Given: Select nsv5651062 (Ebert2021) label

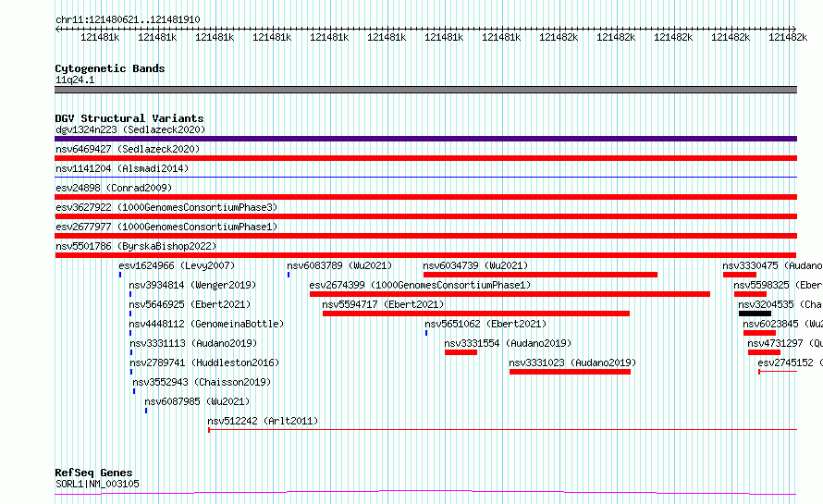Looking at the screenshot, I should (485, 324).
